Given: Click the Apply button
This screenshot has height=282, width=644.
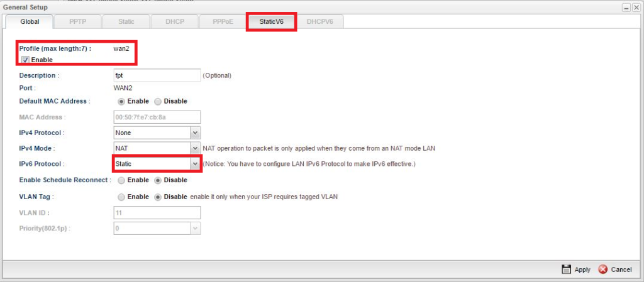Looking at the screenshot, I should [582, 269].
